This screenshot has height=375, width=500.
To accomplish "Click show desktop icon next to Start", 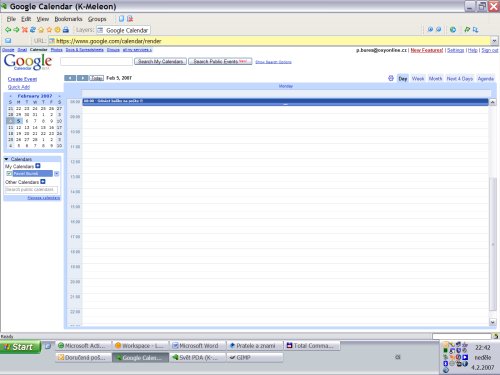I will point(48,346).
